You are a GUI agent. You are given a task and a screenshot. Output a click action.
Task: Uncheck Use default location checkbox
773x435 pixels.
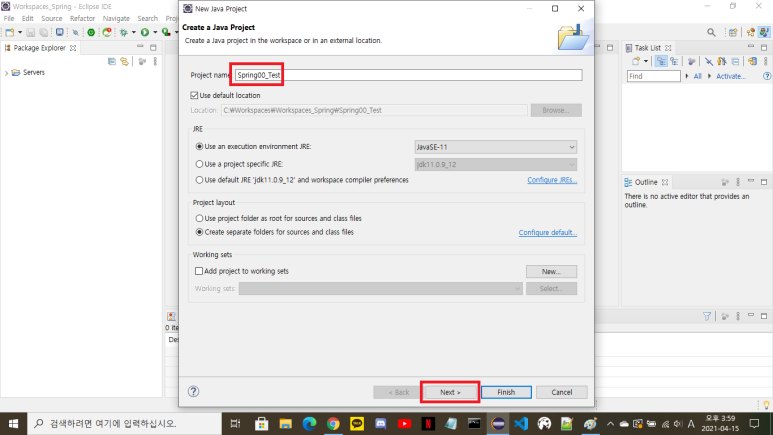(x=194, y=95)
